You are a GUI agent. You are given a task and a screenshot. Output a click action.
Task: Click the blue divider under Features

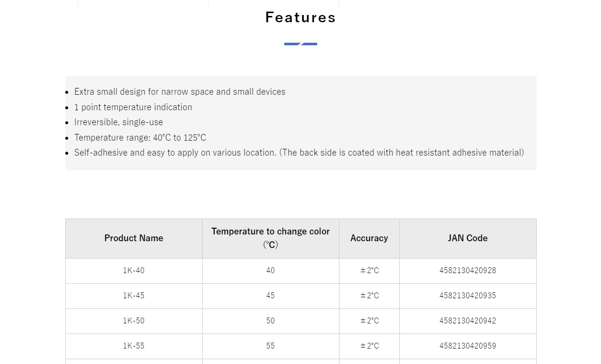click(300, 44)
